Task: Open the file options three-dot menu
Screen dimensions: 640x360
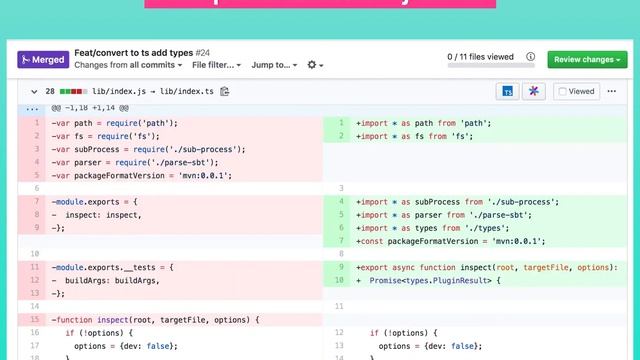Action: point(611,91)
